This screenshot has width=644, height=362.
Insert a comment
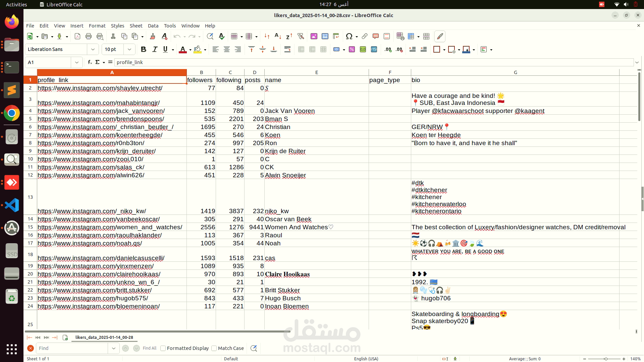tap(376, 37)
